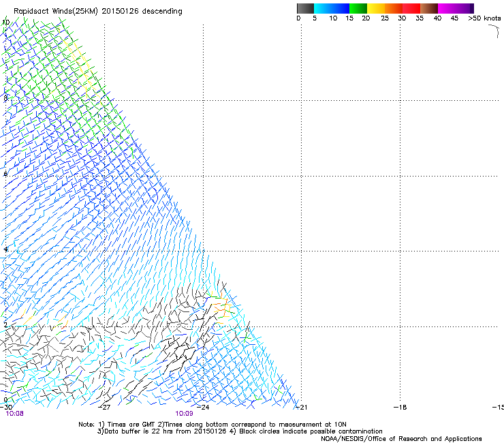Click the title 'Rapidscat Winds(25KM) 20150126 descending'

tap(97, 12)
